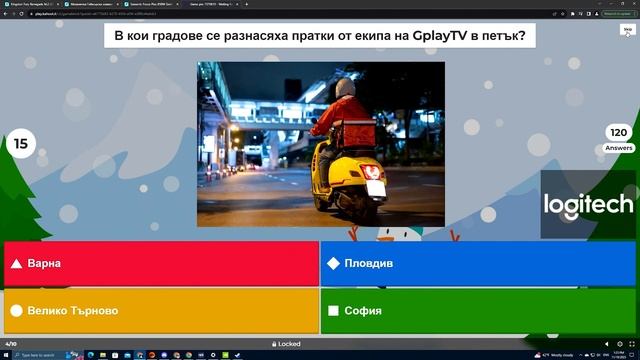
Task: Open the taskbar clock and date
Action: (619, 355)
